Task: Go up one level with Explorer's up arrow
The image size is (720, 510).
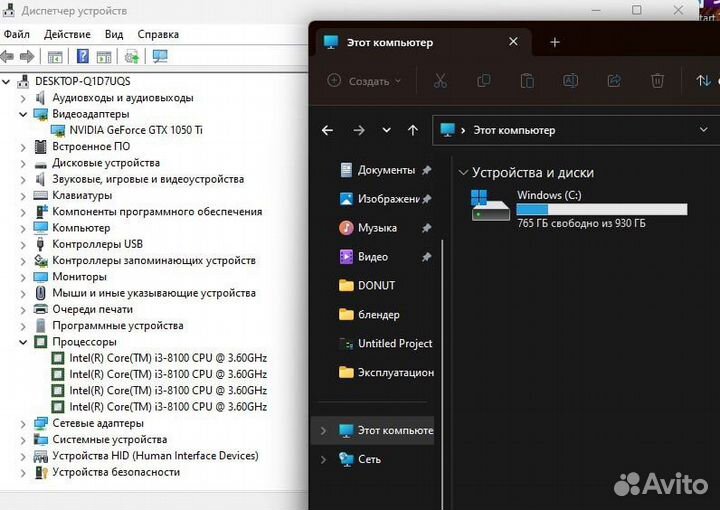Action: click(413, 130)
